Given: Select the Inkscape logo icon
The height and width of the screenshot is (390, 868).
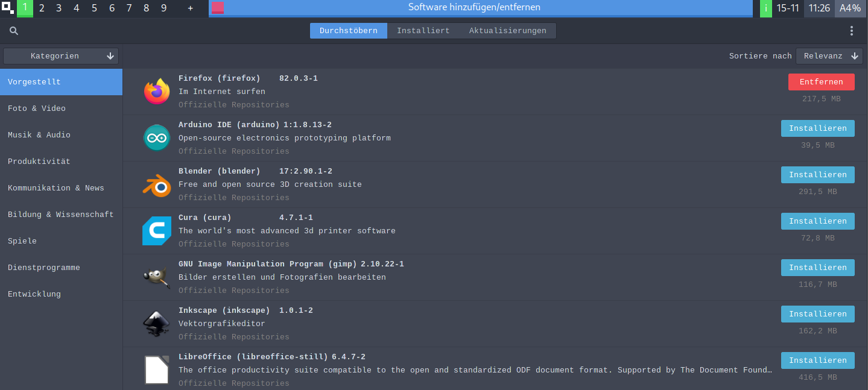Looking at the screenshot, I should click(157, 324).
